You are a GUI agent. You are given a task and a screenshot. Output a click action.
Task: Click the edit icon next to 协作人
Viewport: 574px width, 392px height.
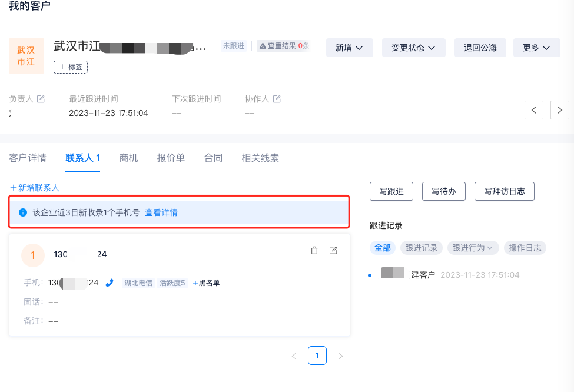277,99
